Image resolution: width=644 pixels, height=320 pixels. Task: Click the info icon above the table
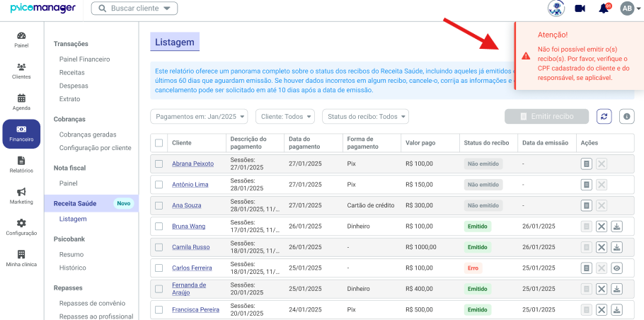point(627,117)
